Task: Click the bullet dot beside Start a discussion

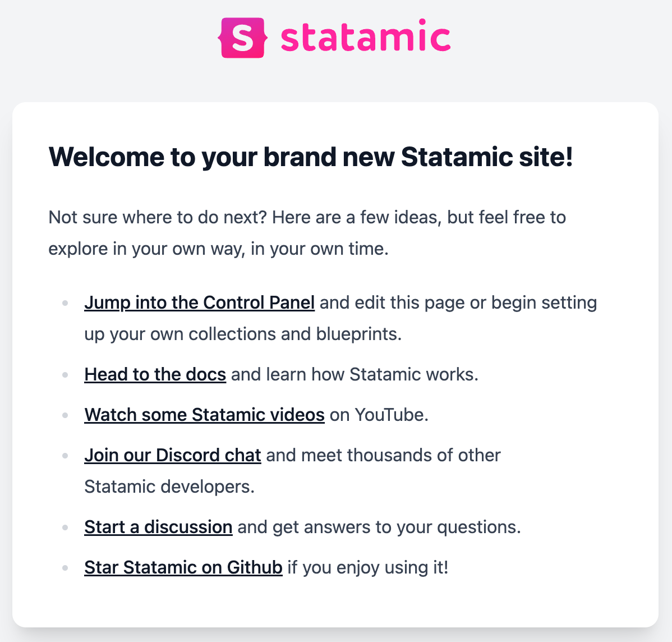Action: tap(66, 528)
